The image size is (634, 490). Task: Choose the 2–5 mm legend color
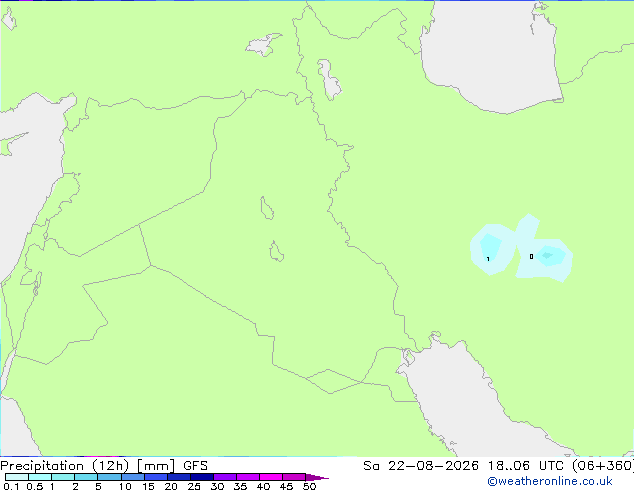point(86,477)
